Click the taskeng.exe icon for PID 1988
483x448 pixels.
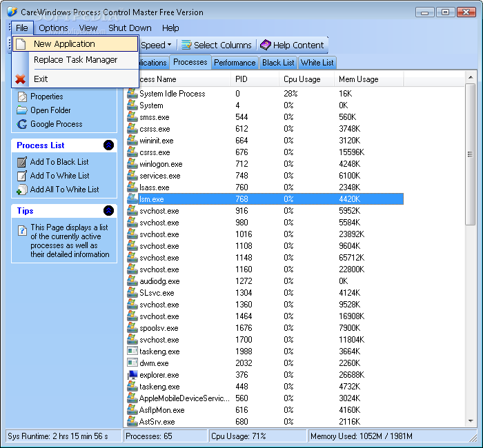(132, 351)
